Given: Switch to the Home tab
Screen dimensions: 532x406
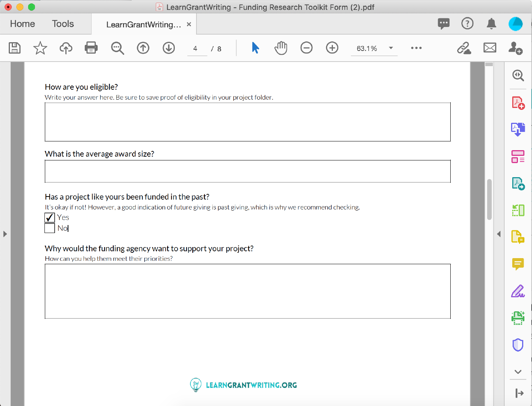Looking at the screenshot, I should point(22,24).
